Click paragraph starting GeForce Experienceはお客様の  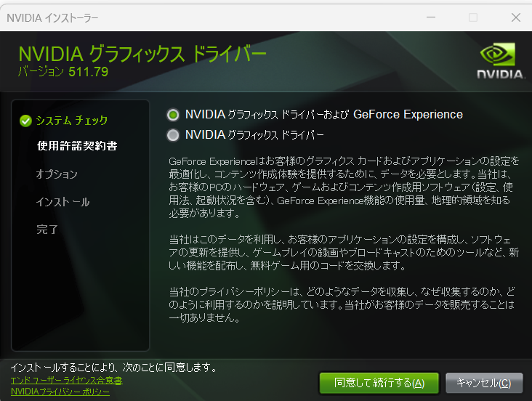pos(344,187)
